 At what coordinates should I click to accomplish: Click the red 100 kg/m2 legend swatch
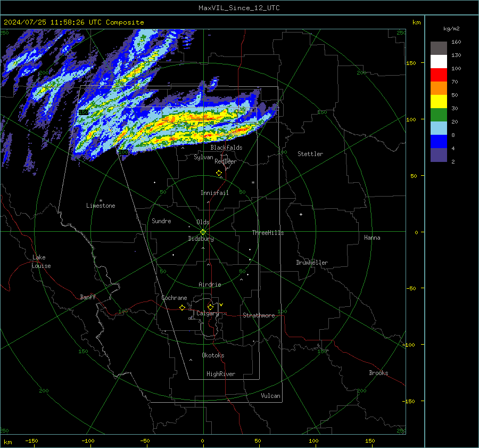[439, 75]
